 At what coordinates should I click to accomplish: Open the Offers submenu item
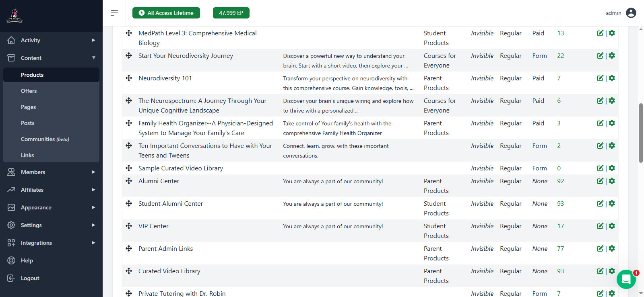(29, 91)
